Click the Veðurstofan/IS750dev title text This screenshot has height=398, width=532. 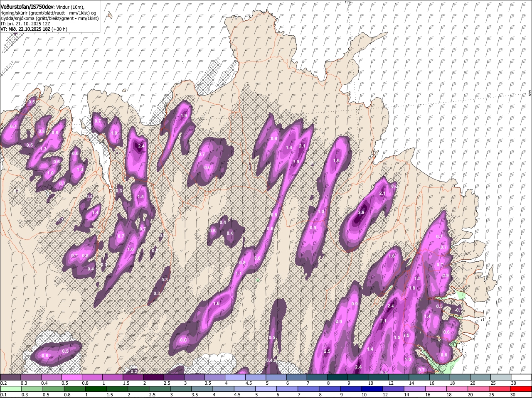(27, 7)
